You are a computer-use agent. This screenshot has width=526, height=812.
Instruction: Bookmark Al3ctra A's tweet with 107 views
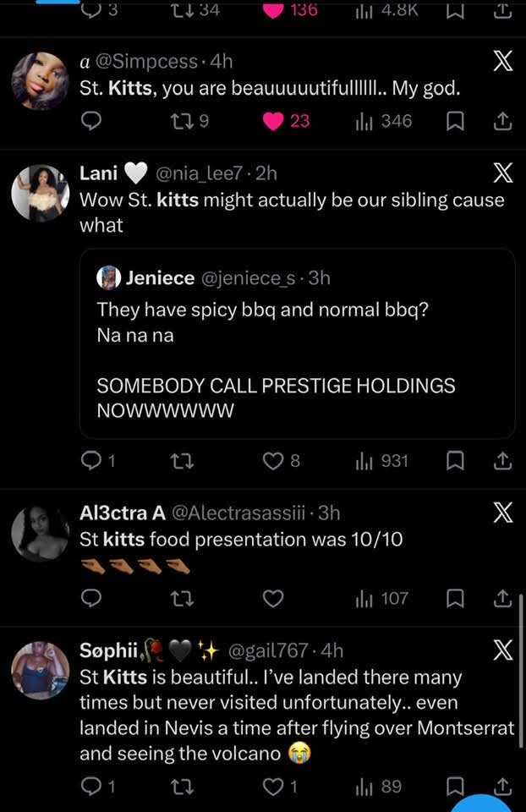tap(454, 599)
